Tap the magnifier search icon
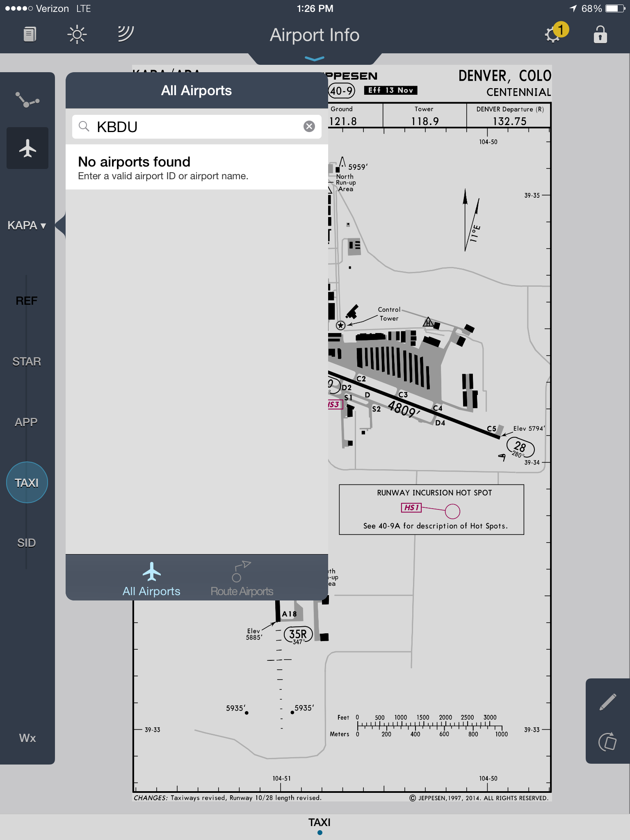 [84, 126]
